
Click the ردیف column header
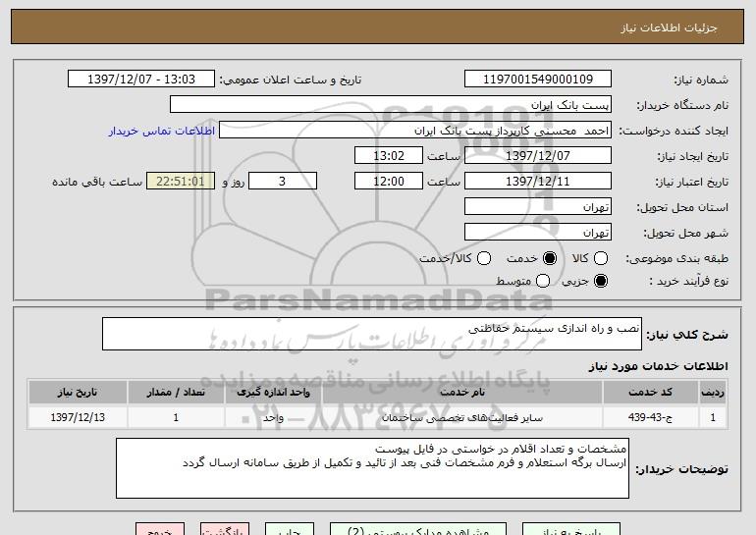(713, 393)
